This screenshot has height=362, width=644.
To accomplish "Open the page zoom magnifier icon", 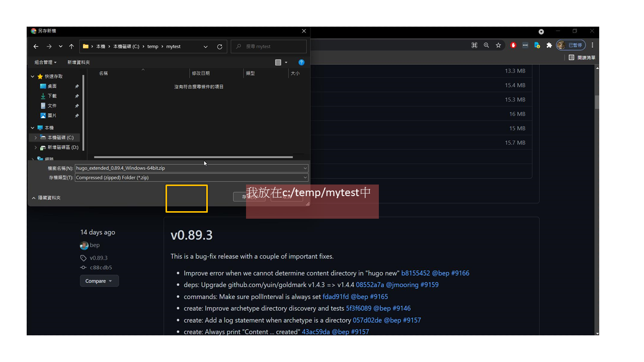I will click(x=486, y=45).
